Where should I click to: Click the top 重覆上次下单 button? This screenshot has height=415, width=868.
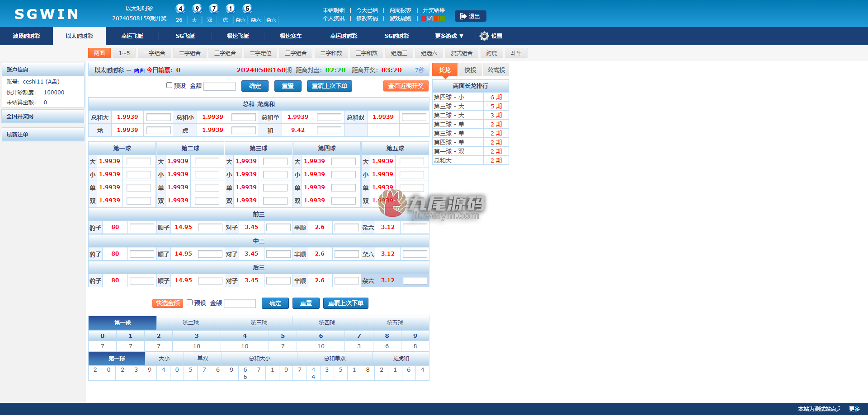coord(330,86)
